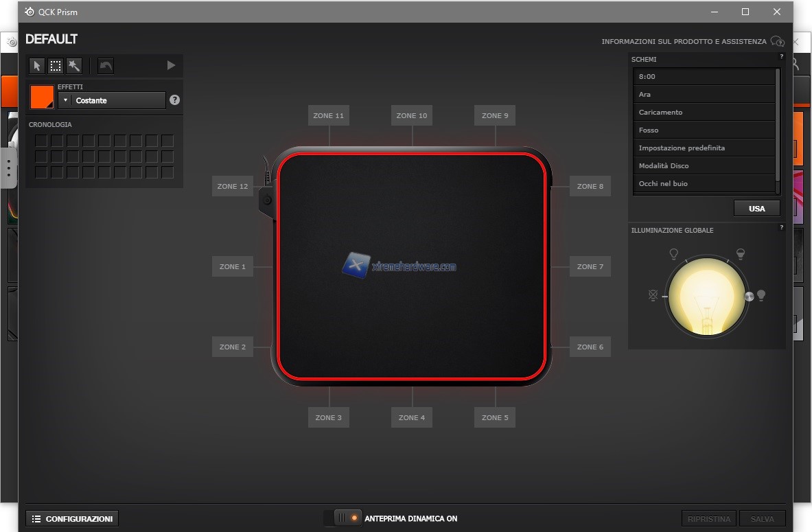812x532 pixels.
Task: Open the Costante effects dropdown
Action: (x=112, y=100)
